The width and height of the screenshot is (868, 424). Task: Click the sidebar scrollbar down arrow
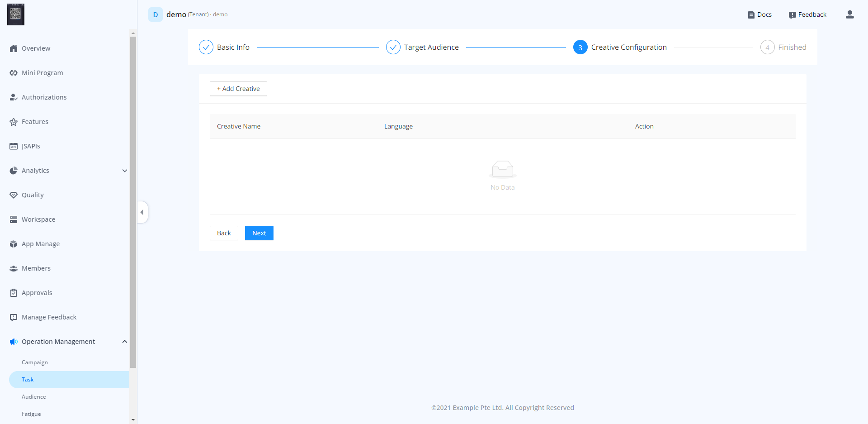(x=133, y=420)
